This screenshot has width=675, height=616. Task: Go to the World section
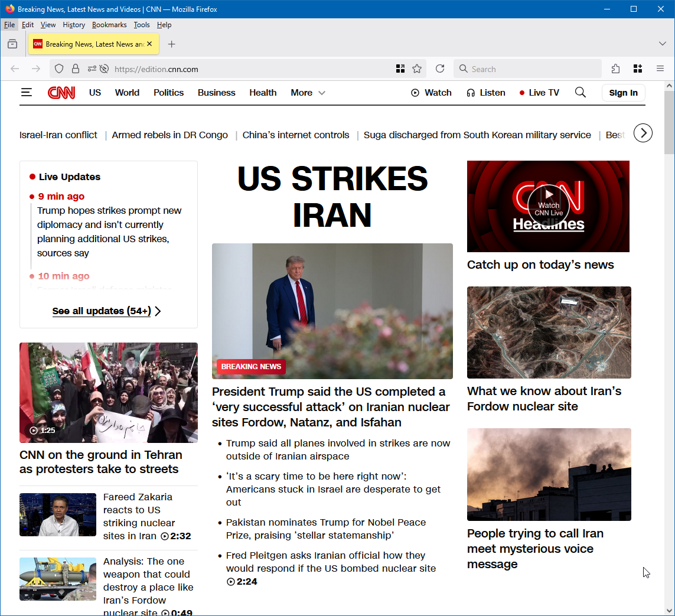(127, 93)
